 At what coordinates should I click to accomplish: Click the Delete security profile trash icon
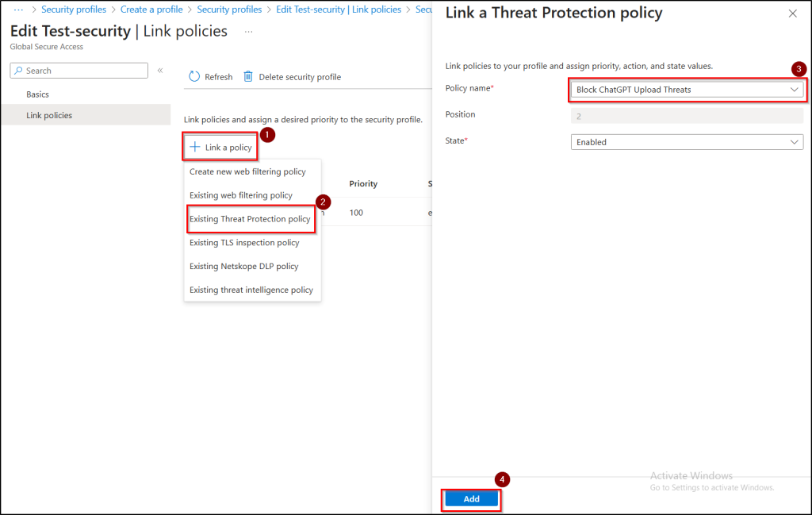click(x=248, y=77)
